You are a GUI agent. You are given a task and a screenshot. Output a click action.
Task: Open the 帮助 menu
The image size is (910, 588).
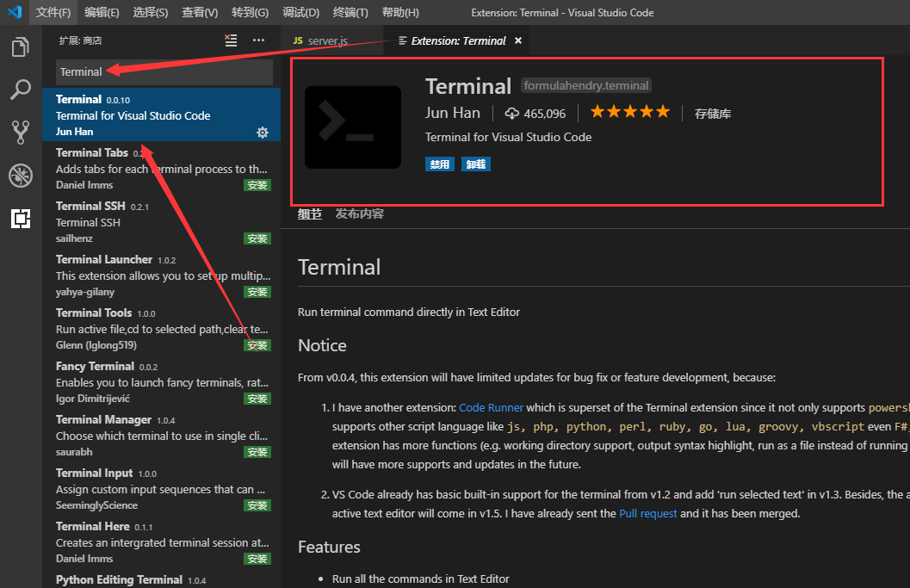(x=399, y=12)
